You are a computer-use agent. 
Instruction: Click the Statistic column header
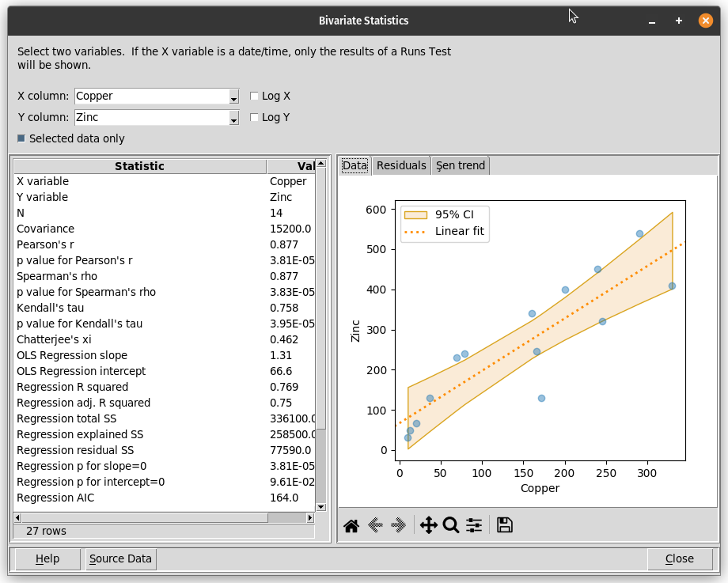point(139,166)
